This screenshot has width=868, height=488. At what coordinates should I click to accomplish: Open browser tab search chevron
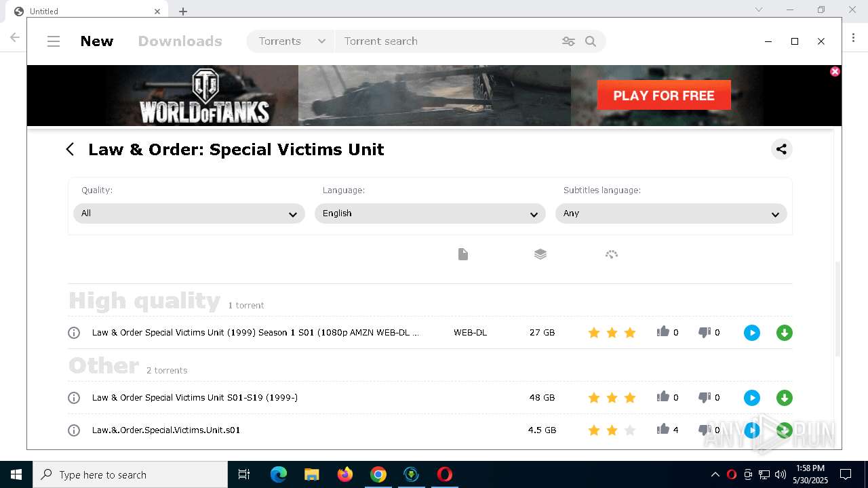pyautogui.click(x=759, y=9)
